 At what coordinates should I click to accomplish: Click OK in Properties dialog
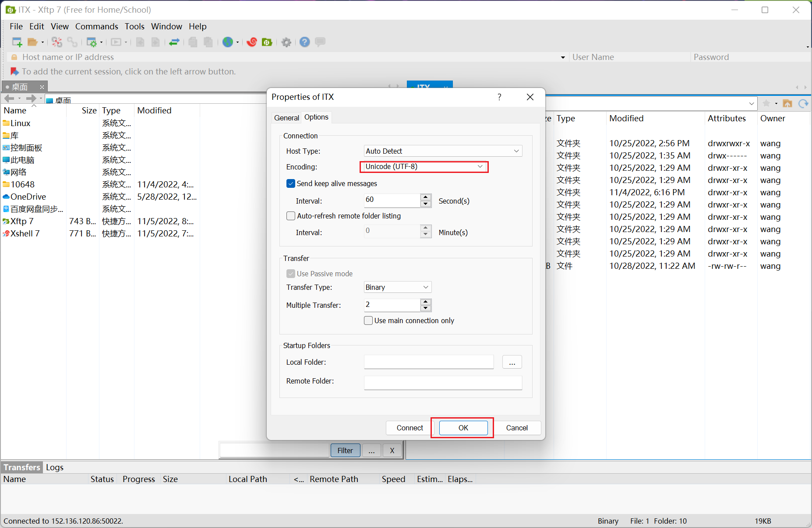pyautogui.click(x=463, y=428)
